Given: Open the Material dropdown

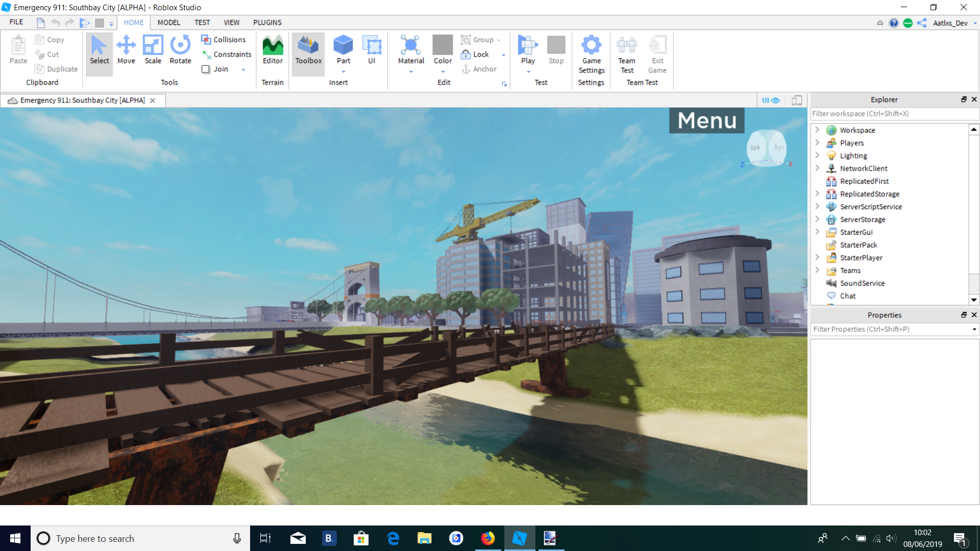Looking at the screenshot, I should (411, 71).
